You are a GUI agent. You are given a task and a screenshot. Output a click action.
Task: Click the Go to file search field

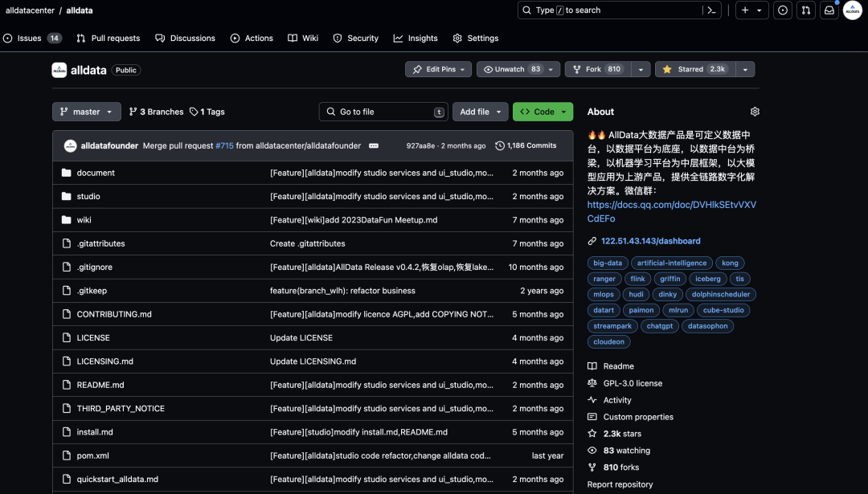pyautogui.click(x=384, y=112)
